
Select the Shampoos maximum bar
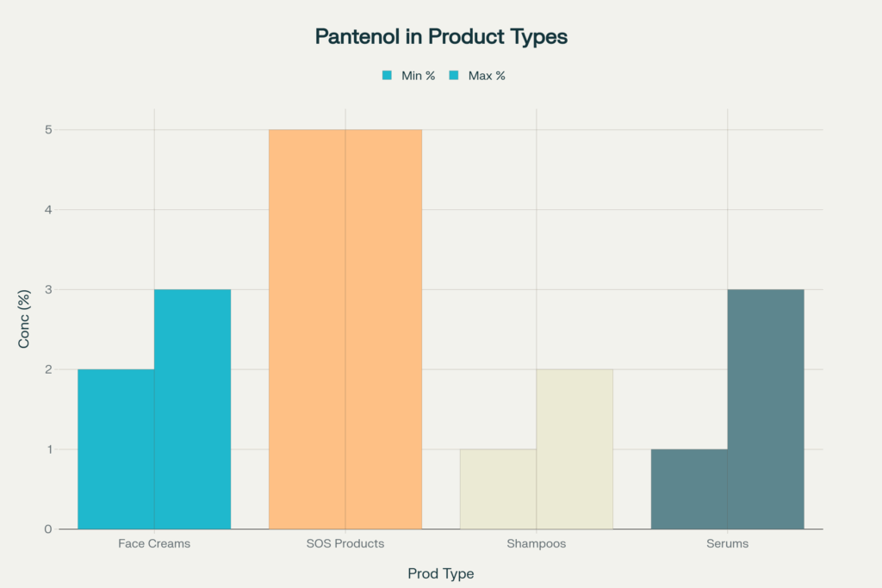tap(575, 449)
